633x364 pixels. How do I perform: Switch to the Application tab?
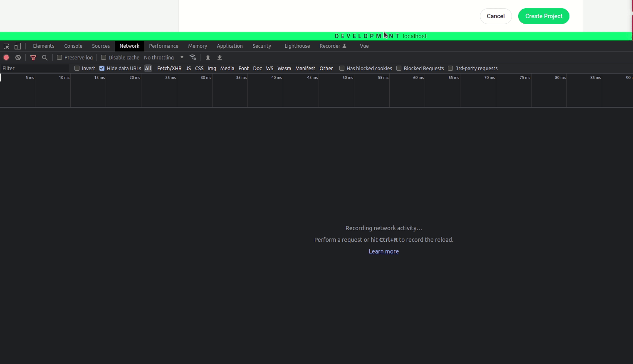point(230,46)
